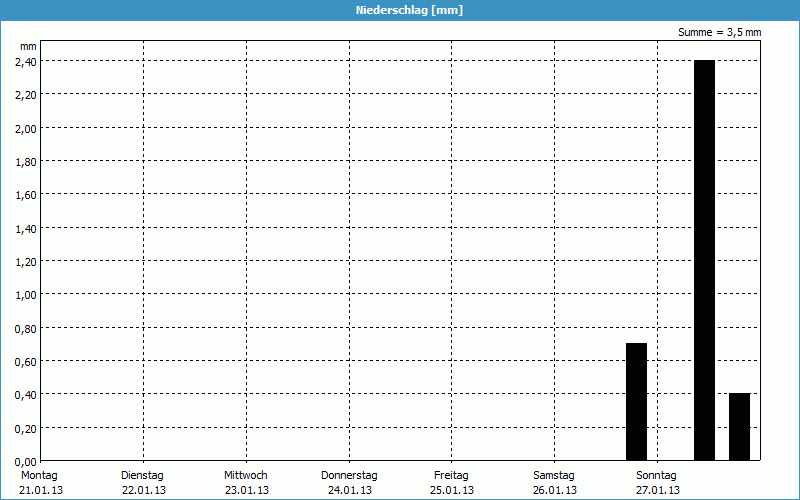Click the date 21.01.13
The width and height of the screenshot is (800, 500).
39,490
